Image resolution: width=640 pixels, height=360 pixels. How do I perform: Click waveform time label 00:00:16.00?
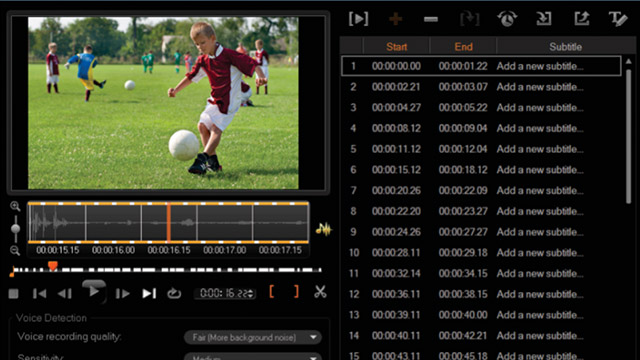(x=113, y=250)
